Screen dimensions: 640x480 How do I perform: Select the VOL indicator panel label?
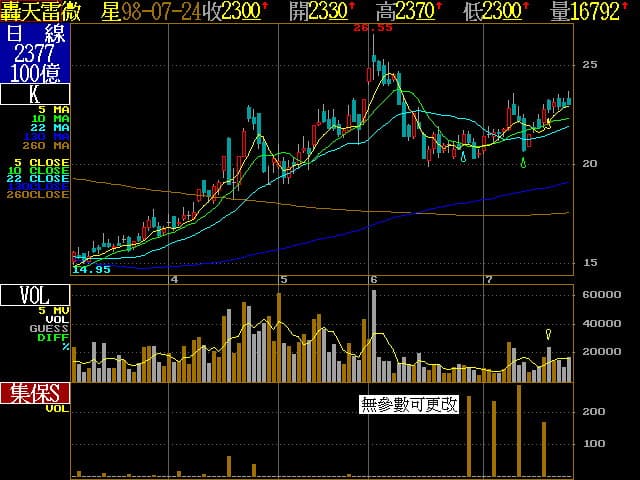tap(35, 295)
